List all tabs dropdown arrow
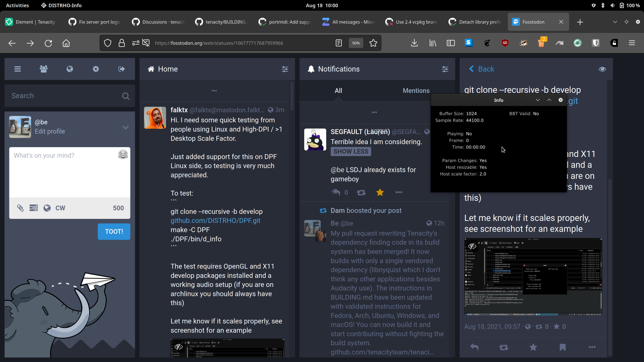 tap(615, 22)
